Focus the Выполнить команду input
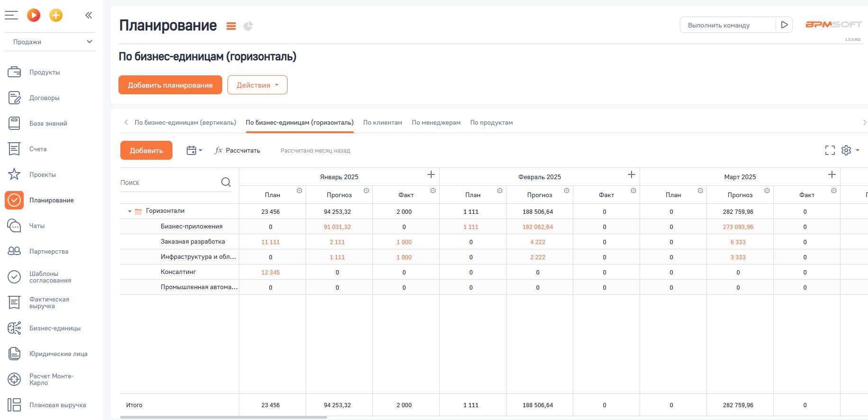Screen dimensions: 868x420 coord(728,25)
